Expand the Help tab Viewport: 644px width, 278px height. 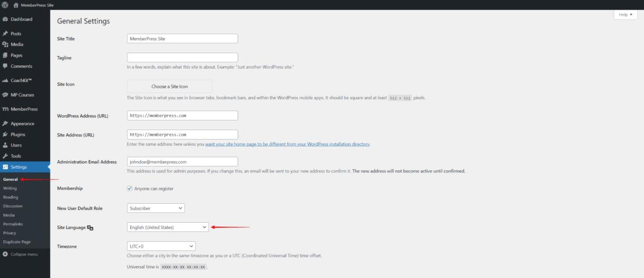(625, 15)
